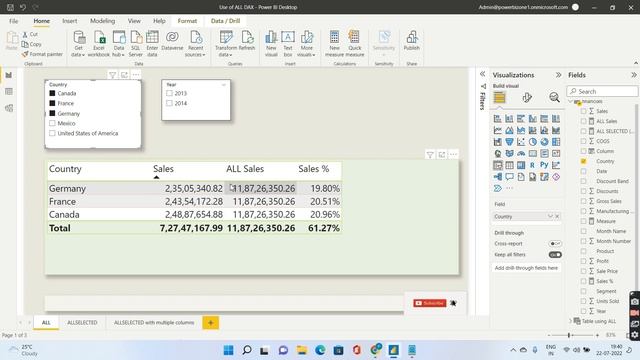
Task: Check Mexico in the Country slicer
Action: [52, 123]
